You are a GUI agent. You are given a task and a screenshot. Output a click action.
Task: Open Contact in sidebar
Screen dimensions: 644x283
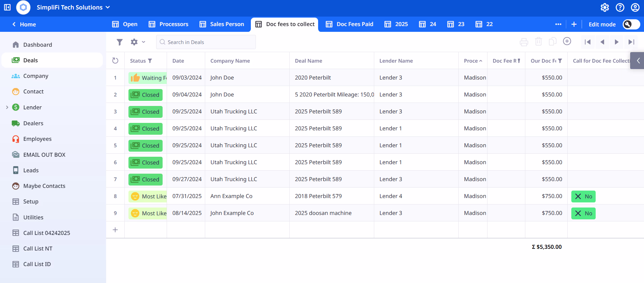[x=52, y=91]
